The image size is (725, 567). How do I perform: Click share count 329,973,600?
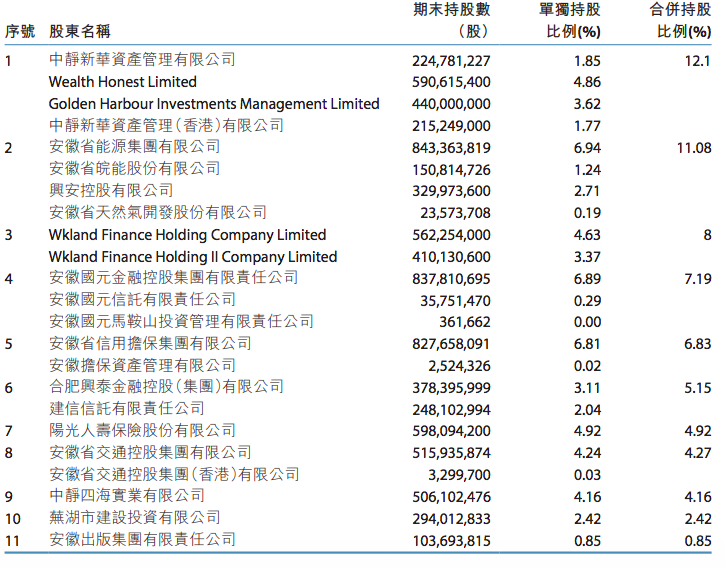451,191
